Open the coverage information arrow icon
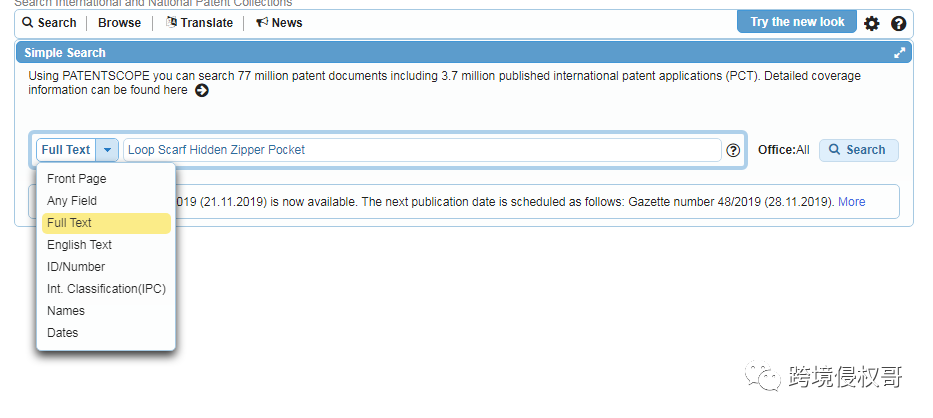Screen dimensions: 933x418 pyautogui.click(x=202, y=91)
